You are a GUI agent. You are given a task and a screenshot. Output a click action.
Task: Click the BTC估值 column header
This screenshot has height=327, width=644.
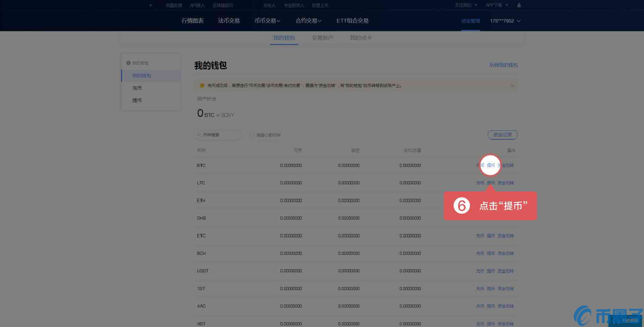413,150
